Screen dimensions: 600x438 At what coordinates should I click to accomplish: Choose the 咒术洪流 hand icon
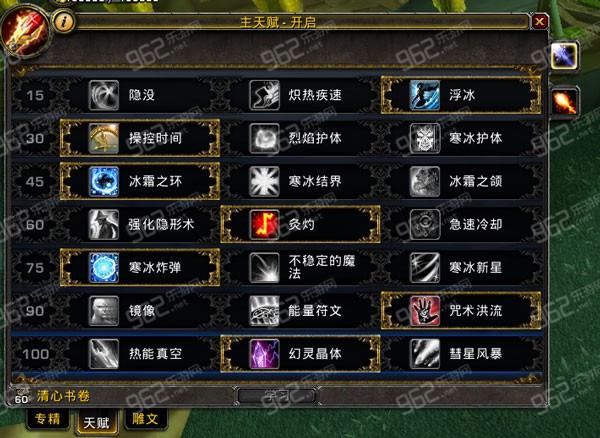425,311
